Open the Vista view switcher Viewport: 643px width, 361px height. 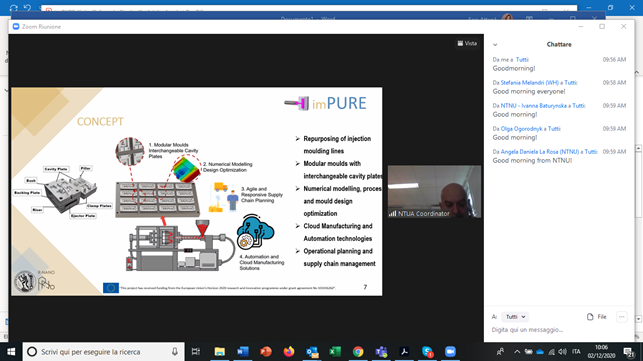pyautogui.click(x=467, y=43)
